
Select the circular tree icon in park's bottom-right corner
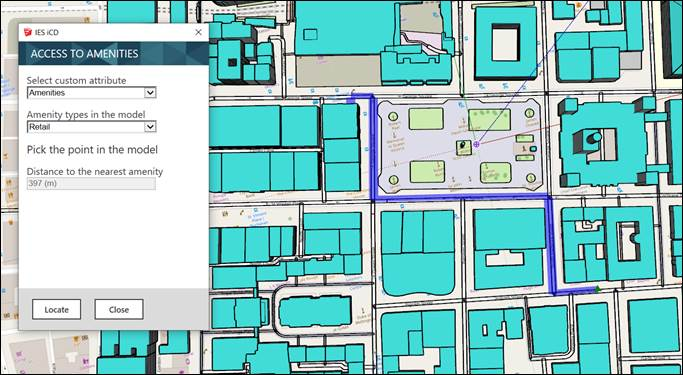point(531,178)
